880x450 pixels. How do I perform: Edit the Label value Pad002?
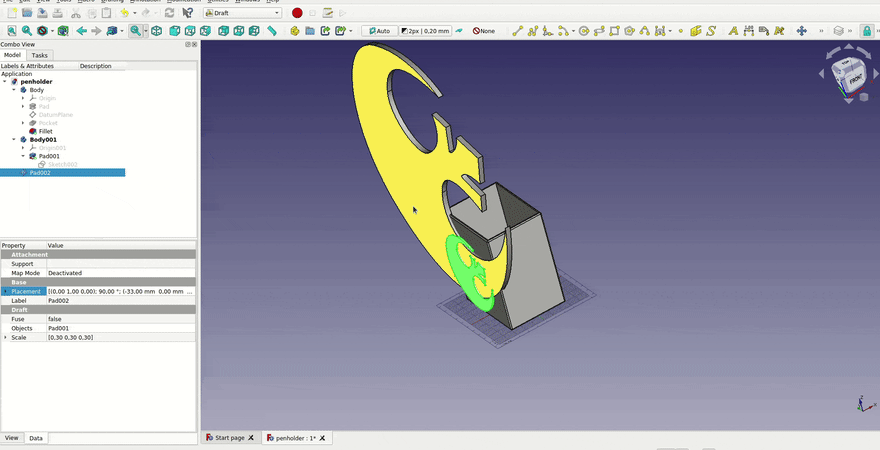[121, 301]
